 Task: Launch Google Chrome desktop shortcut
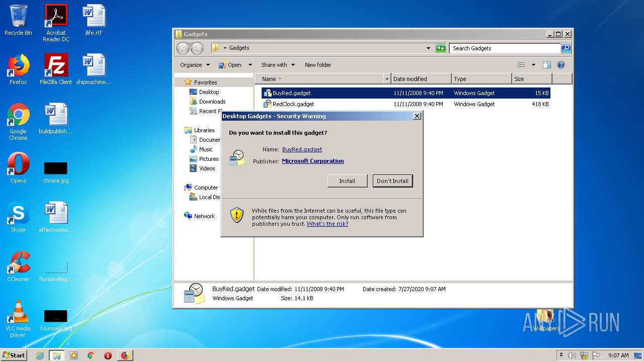pyautogui.click(x=18, y=122)
